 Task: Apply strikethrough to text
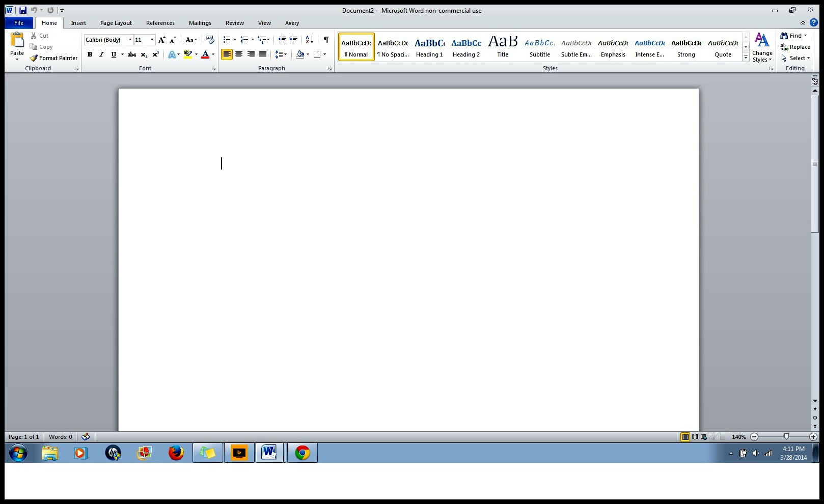(x=132, y=54)
